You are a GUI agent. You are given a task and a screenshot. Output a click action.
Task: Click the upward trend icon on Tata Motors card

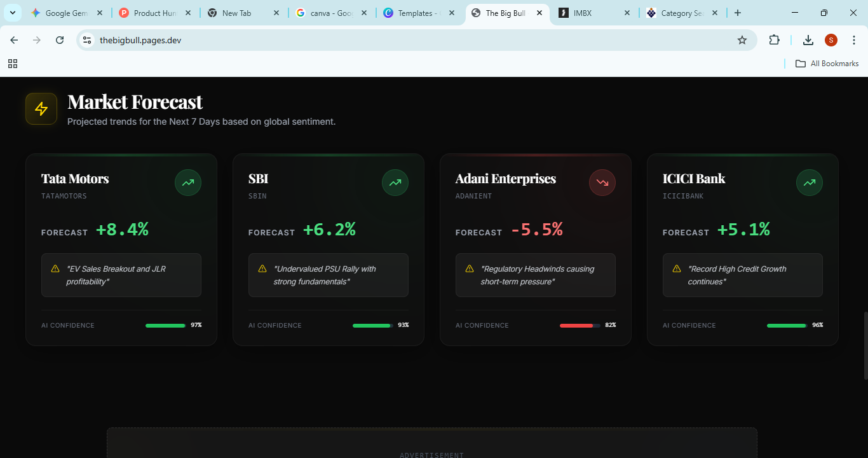click(187, 183)
